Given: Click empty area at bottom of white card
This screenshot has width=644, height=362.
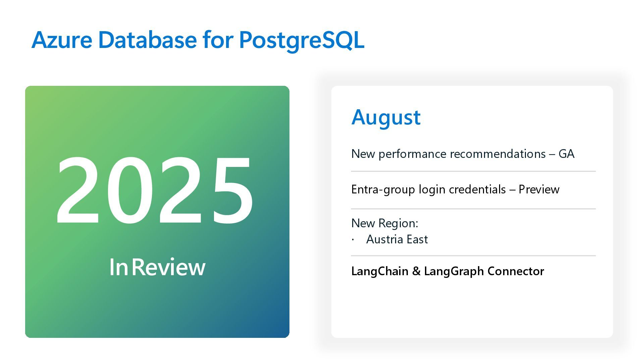Looking at the screenshot, I should 472,312.
